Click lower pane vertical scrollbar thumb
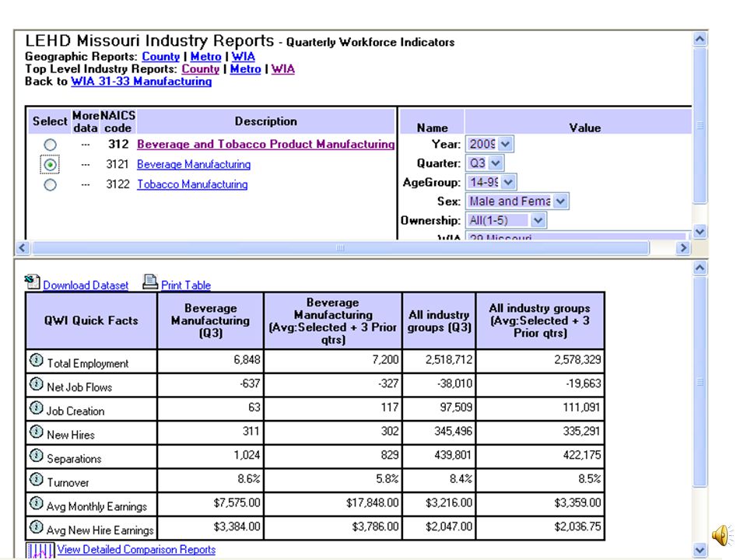The height and width of the screenshot is (560, 747). click(x=700, y=381)
